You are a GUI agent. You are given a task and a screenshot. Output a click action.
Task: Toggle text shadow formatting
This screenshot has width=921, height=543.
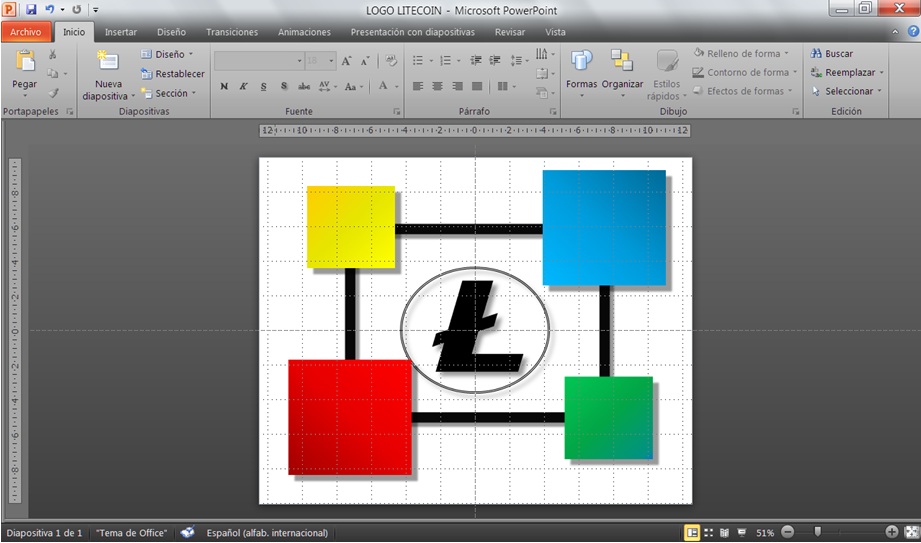pos(284,86)
